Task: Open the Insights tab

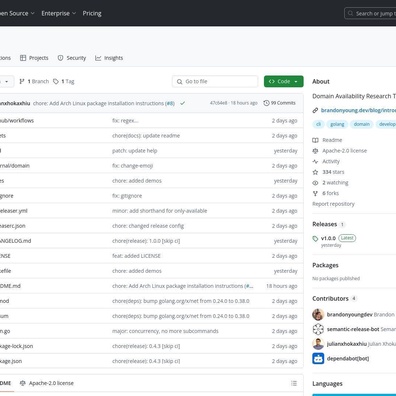Action: 109,58
